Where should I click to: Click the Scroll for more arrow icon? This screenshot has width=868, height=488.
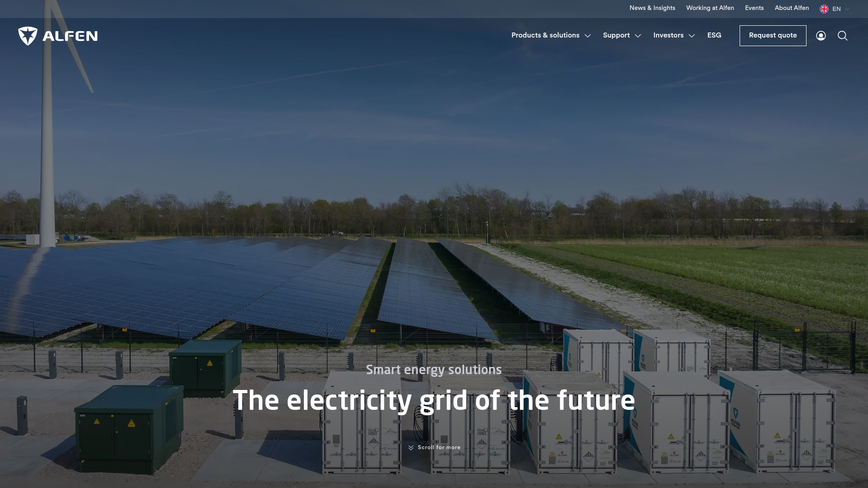[x=410, y=448]
